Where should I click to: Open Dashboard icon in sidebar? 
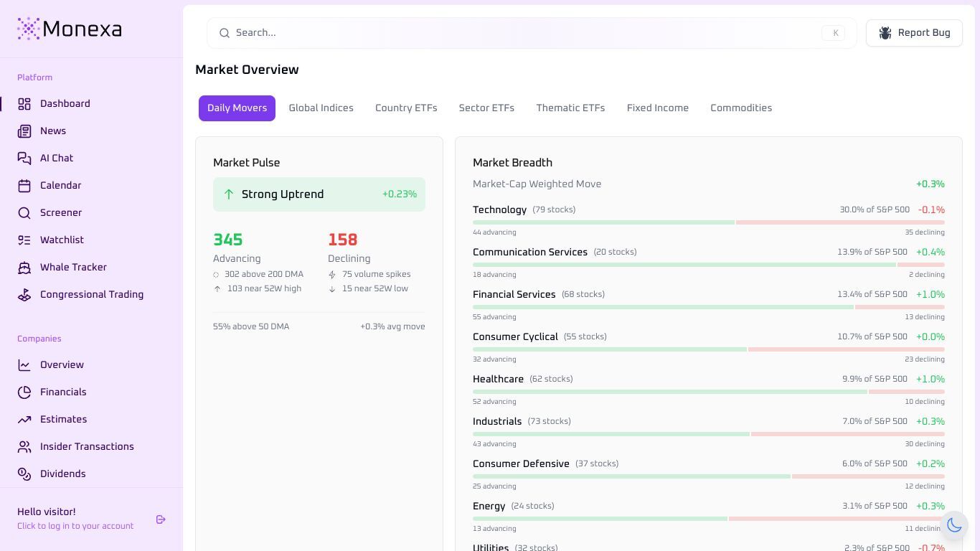point(24,104)
